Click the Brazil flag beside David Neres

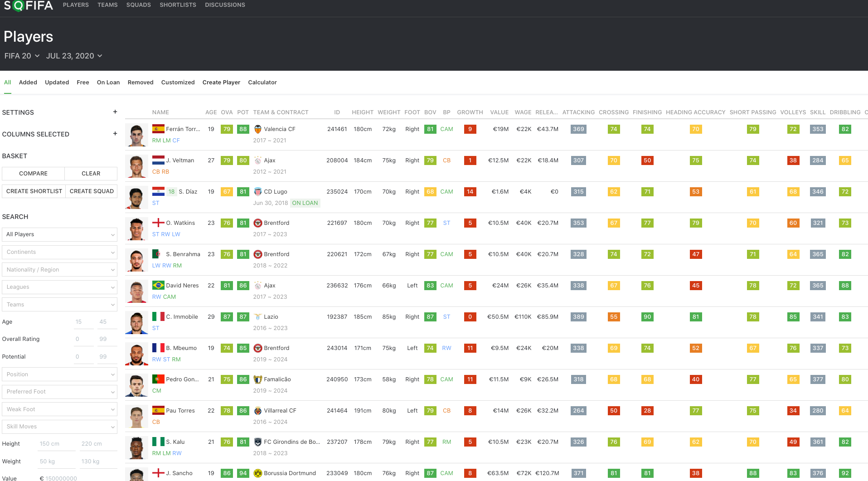click(x=158, y=285)
